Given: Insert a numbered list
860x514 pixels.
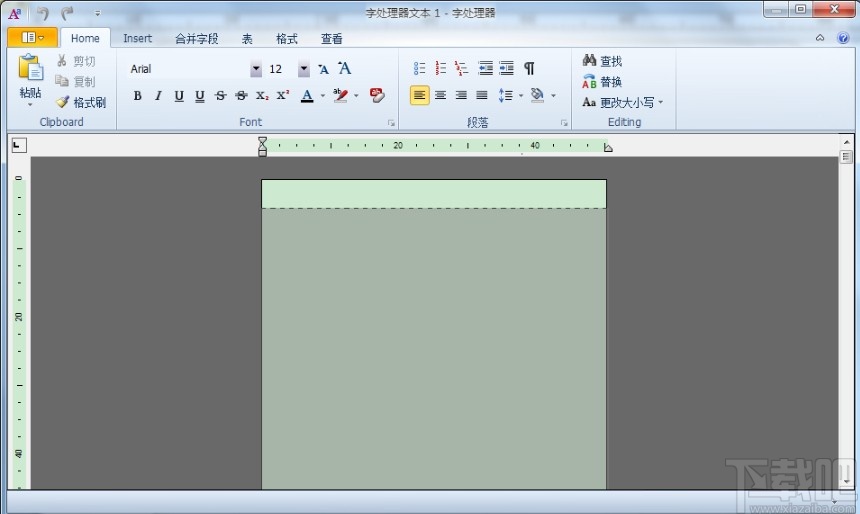Looking at the screenshot, I should click(440, 68).
